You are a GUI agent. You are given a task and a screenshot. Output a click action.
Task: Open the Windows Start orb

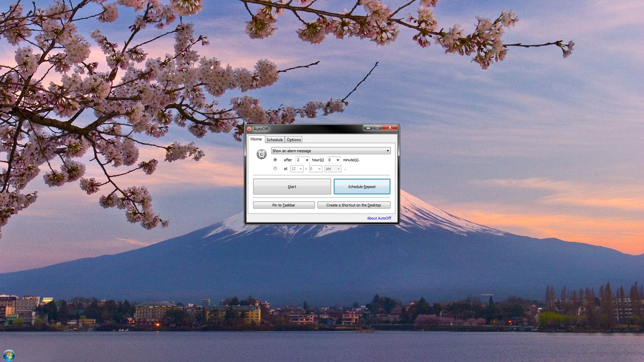(x=9, y=355)
